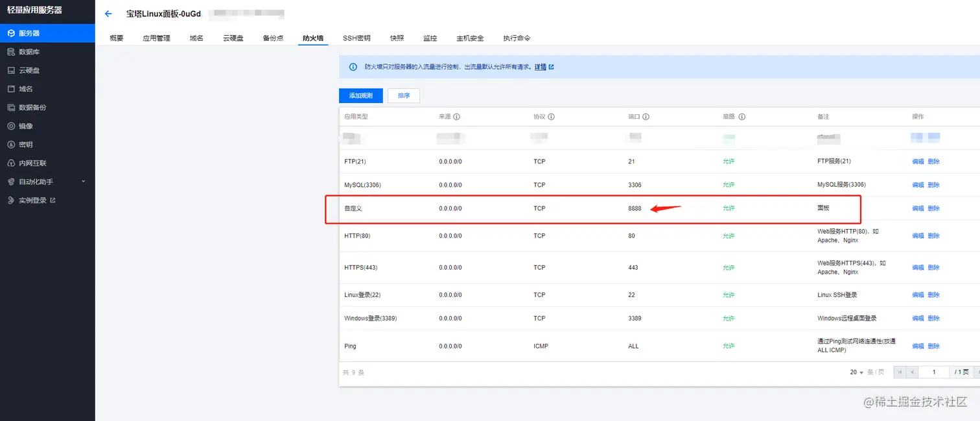Go to first page using pagination button
The width and height of the screenshot is (980, 421).
point(899,372)
